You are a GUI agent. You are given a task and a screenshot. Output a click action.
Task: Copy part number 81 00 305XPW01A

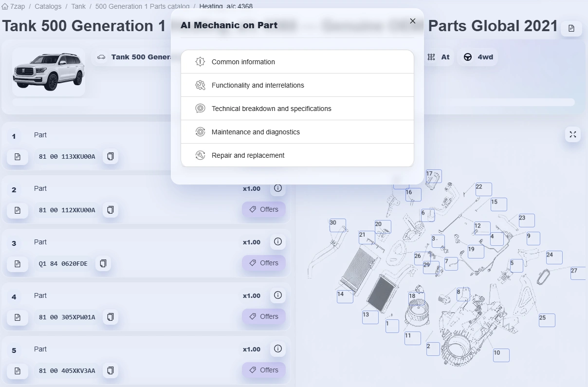[110, 317]
